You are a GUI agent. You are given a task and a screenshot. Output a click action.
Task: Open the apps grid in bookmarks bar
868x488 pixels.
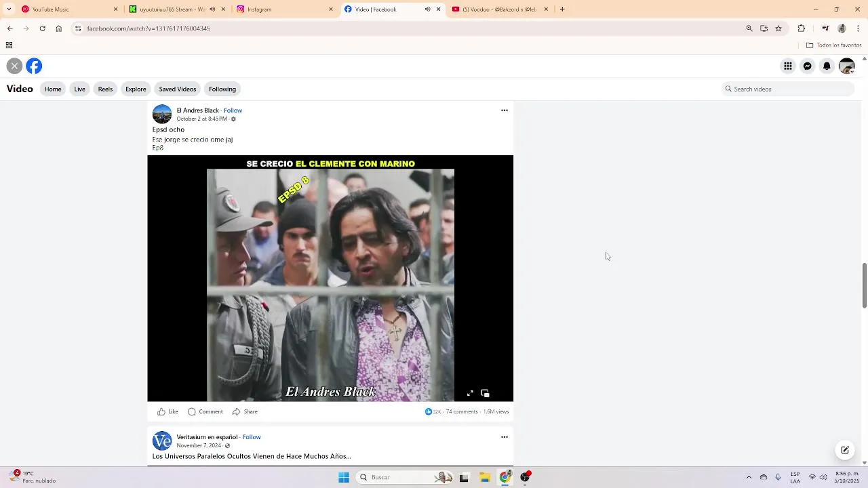point(9,45)
